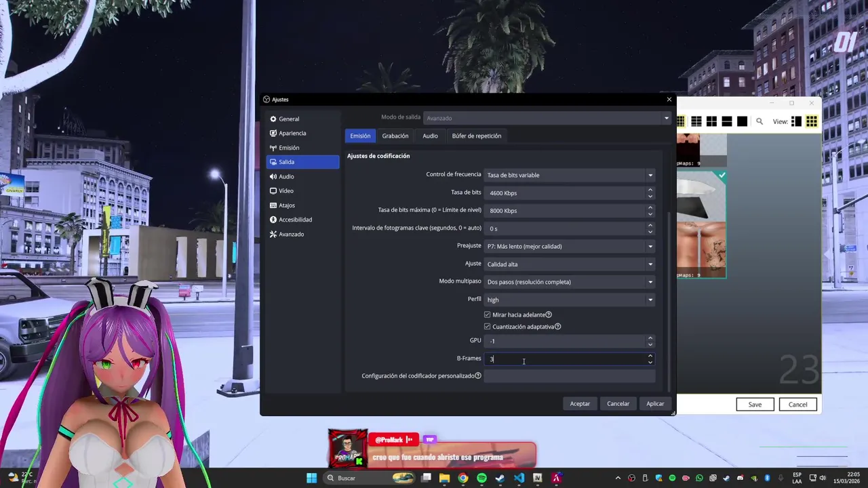The height and width of the screenshot is (488, 868).
Task: Click the custom encoder configuration field
Action: point(570,376)
